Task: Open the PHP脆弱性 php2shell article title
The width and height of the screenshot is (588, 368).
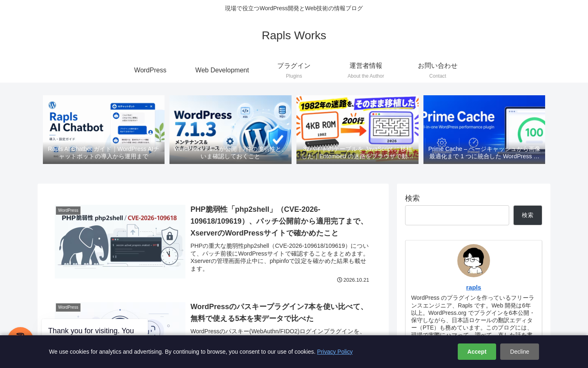Action: [279, 221]
